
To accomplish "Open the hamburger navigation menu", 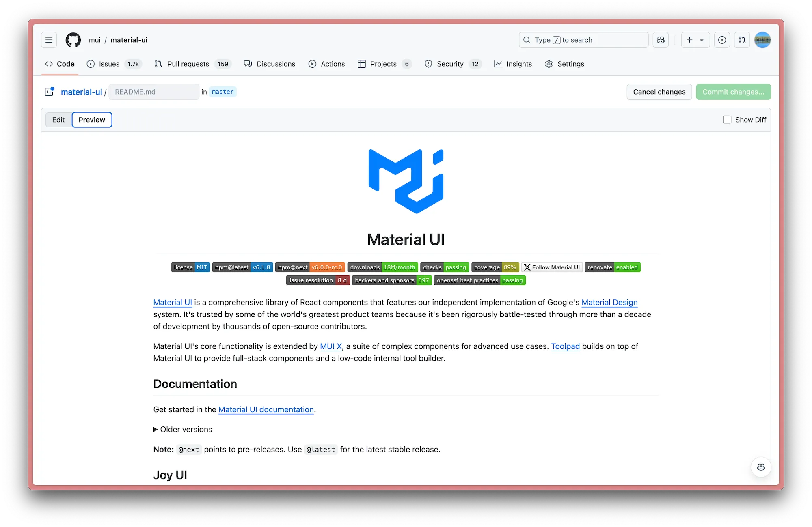I will [49, 40].
